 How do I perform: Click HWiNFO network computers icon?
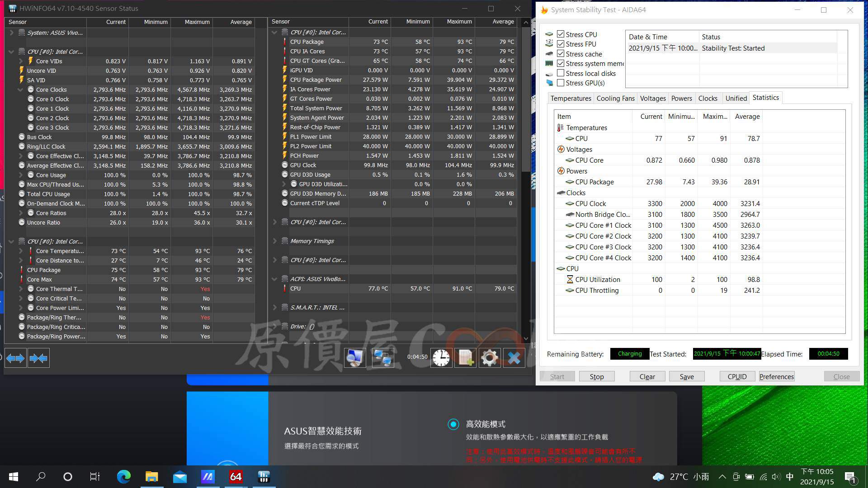(x=382, y=358)
